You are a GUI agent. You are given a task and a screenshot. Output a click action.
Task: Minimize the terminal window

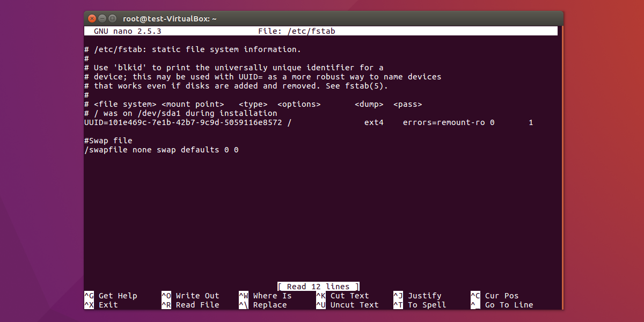coord(103,18)
